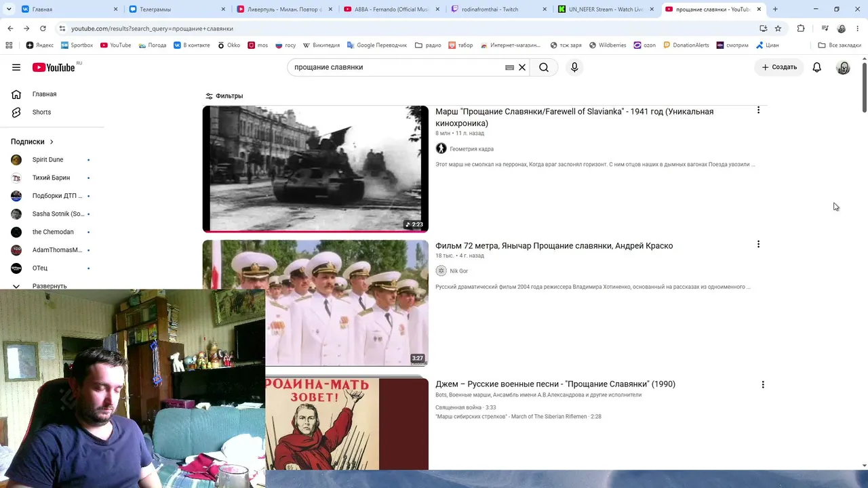This screenshot has height=488, width=868.
Task: Open the Фильтры search filters
Action: pos(224,96)
